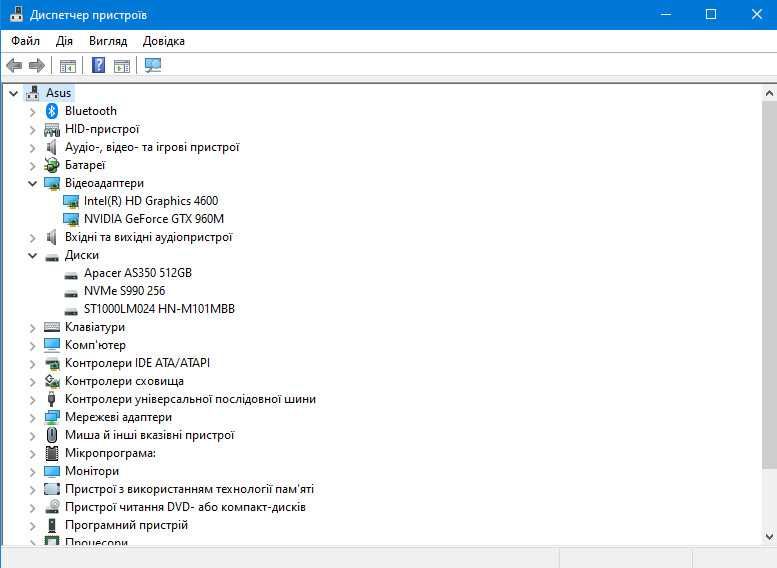Screen dimensions: 777x568
Task: Expand the Мережеві адаптери category
Action: point(33,418)
